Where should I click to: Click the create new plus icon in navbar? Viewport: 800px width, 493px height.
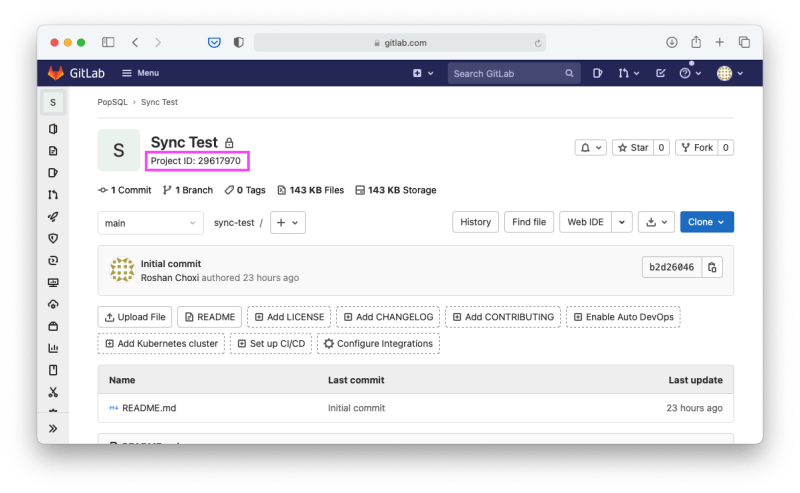tap(417, 73)
